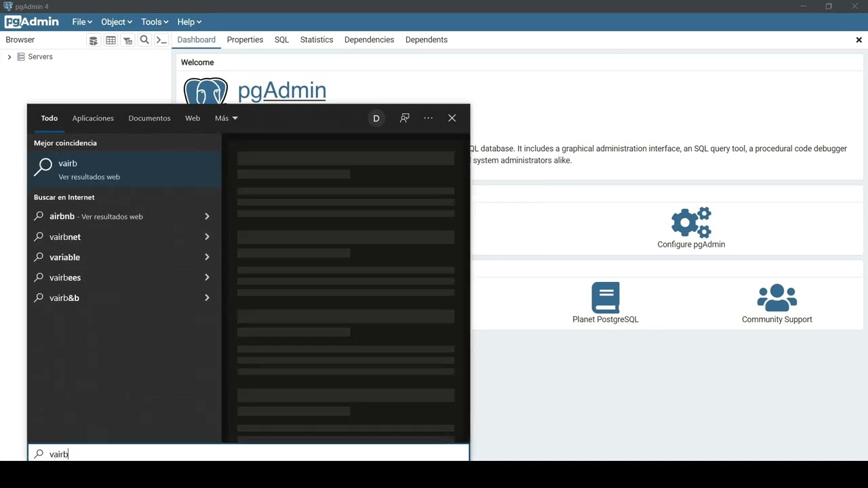Open the Más dropdown in search
This screenshot has height=488, width=868.
click(x=226, y=118)
